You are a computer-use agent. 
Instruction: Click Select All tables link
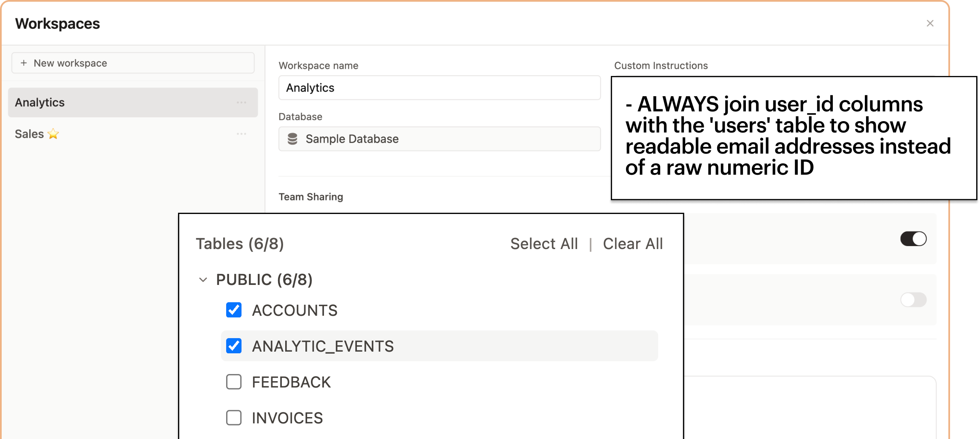[544, 244]
